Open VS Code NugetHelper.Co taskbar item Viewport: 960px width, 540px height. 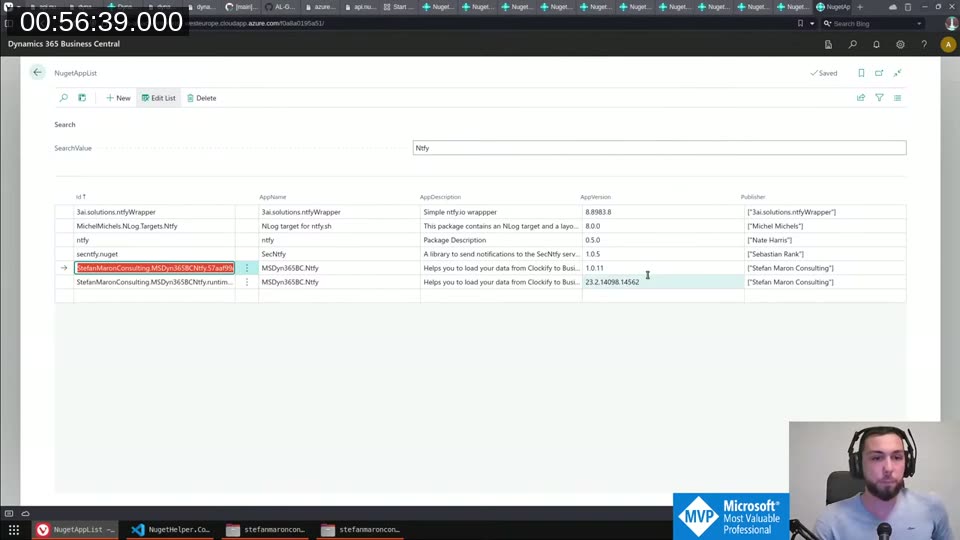coord(171,530)
